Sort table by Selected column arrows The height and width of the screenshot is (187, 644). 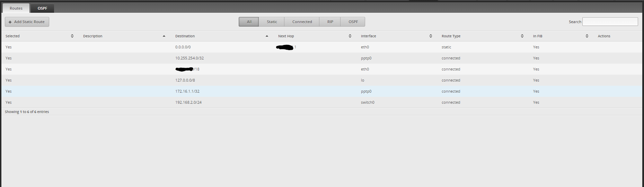click(72, 36)
